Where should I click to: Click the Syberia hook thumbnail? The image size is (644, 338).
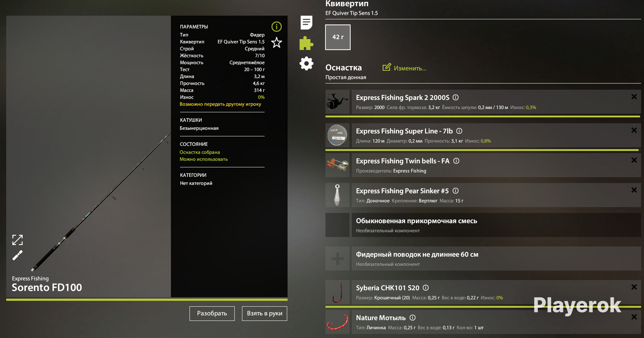pos(337,292)
